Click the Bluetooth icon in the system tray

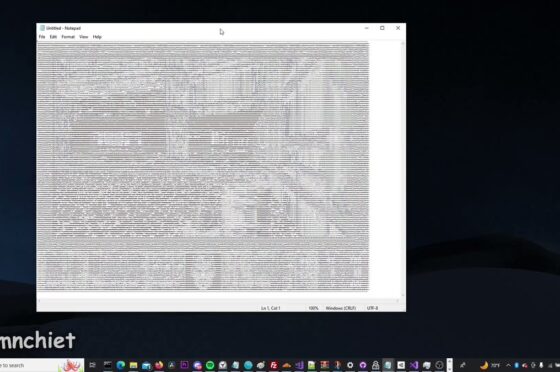(x=516, y=365)
